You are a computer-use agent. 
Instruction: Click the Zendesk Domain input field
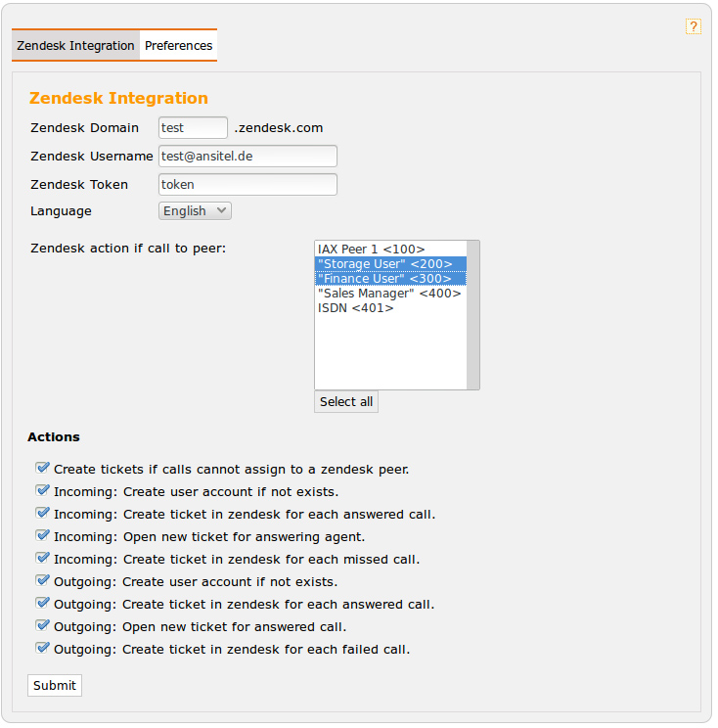pyautogui.click(x=193, y=128)
